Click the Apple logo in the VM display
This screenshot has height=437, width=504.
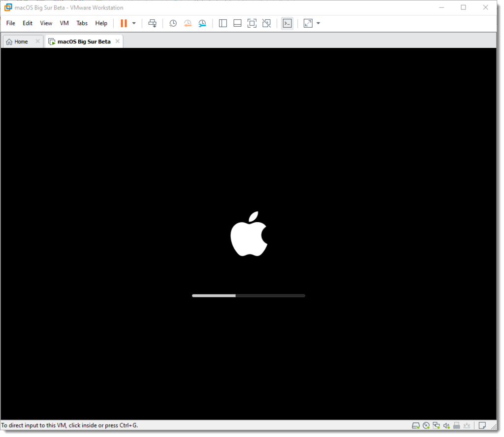pyautogui.click(x=249, y=234)
